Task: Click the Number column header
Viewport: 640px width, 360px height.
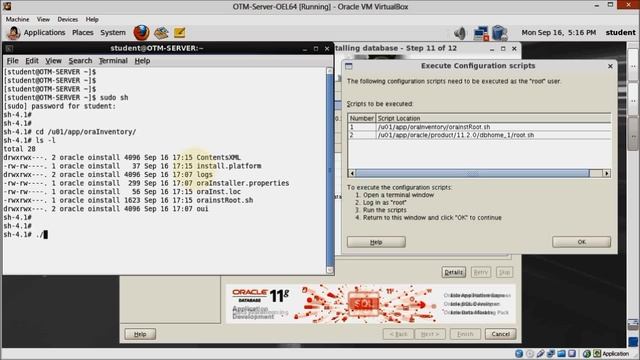Action: tap(362, 118)
